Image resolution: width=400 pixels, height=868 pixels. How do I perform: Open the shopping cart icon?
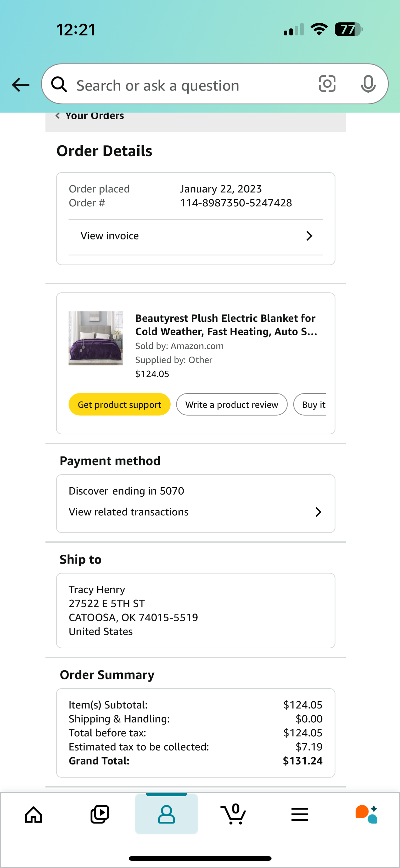tap(233, 814)
